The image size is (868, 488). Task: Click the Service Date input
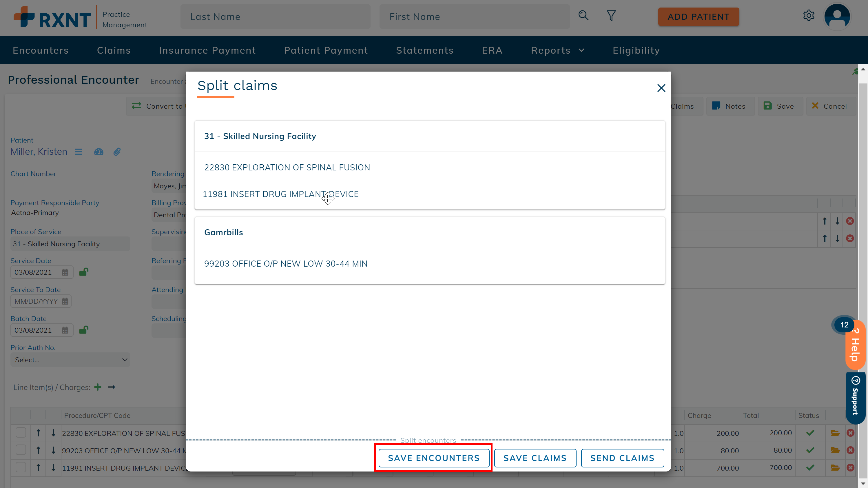click(42, 272)
